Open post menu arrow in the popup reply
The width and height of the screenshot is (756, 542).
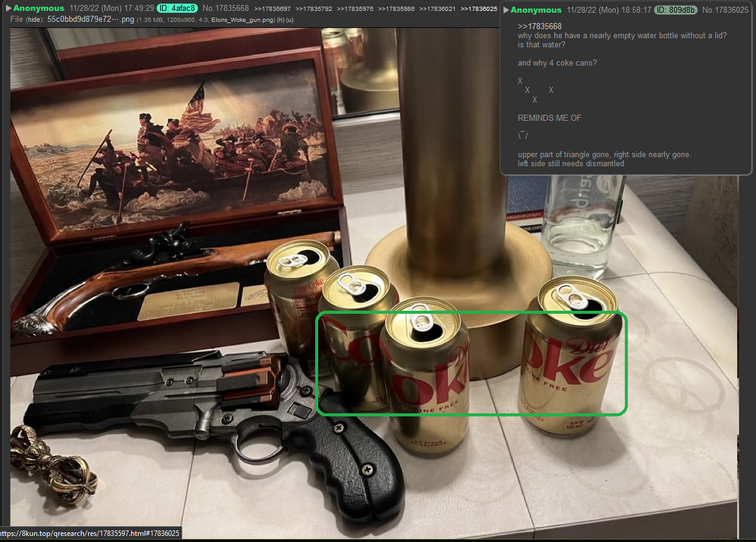point(506,10)
